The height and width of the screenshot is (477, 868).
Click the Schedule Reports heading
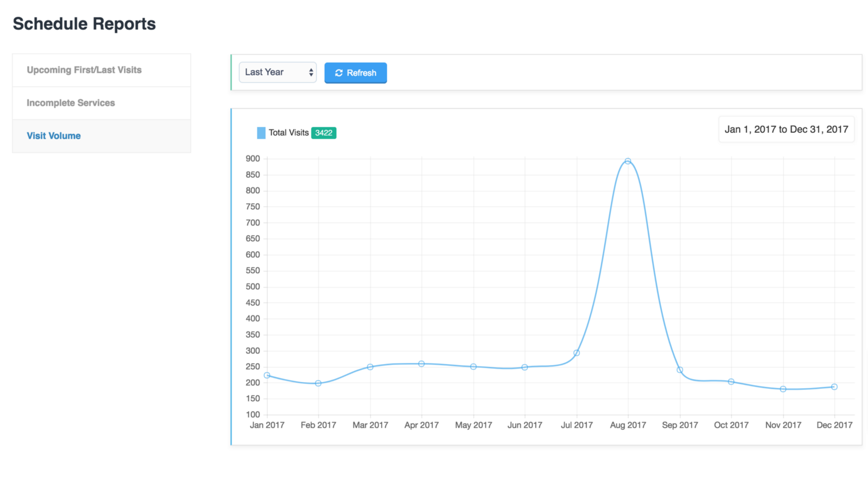pyautogui.click(x=84, y=24)
